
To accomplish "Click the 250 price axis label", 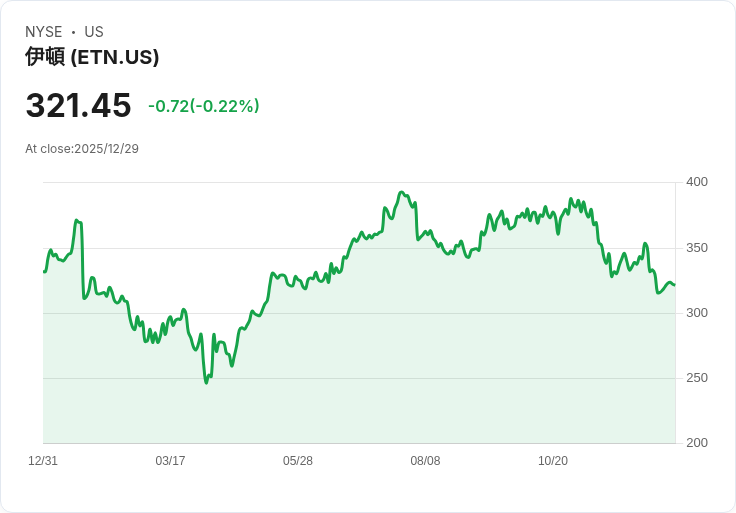I will (697, 378).
